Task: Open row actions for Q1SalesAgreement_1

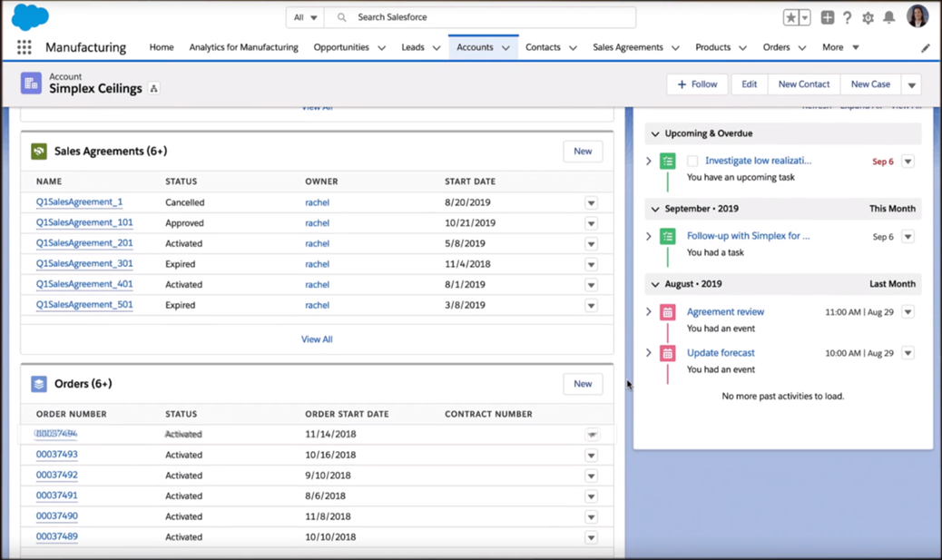Action: 591,203
